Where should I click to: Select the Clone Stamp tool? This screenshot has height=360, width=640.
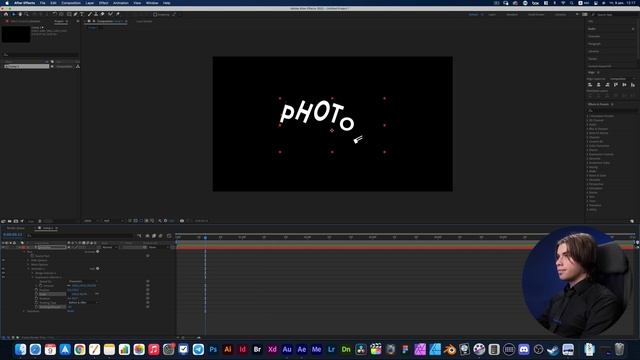click(x=96, y=14)
